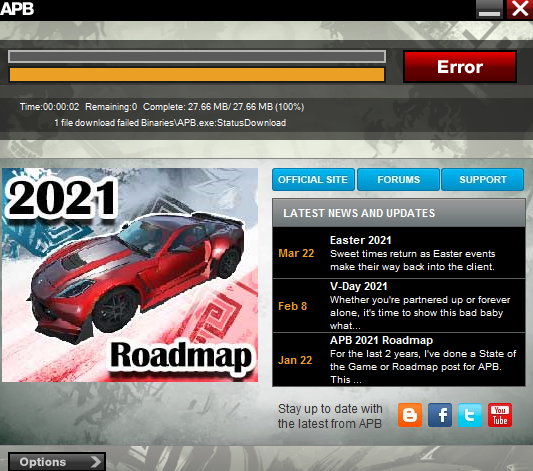
Task: Click the gray upper progress bar
Action: [x=197, y=56]
